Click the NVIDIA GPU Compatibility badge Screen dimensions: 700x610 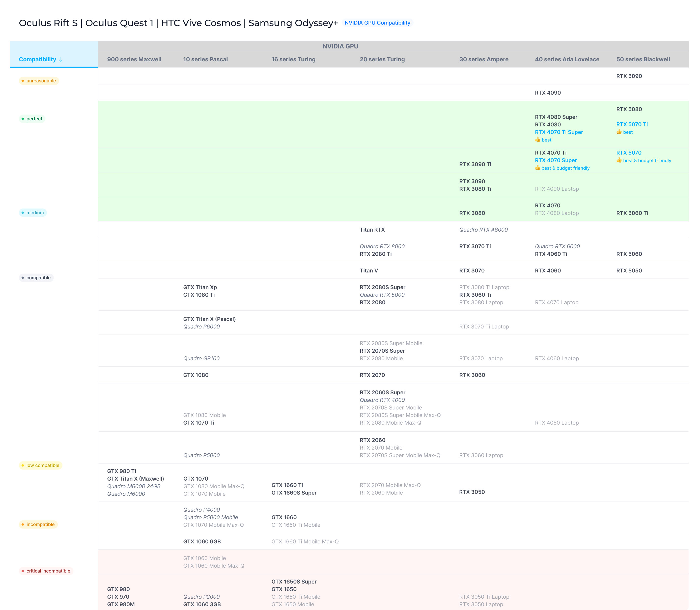[x=377, y=23]
